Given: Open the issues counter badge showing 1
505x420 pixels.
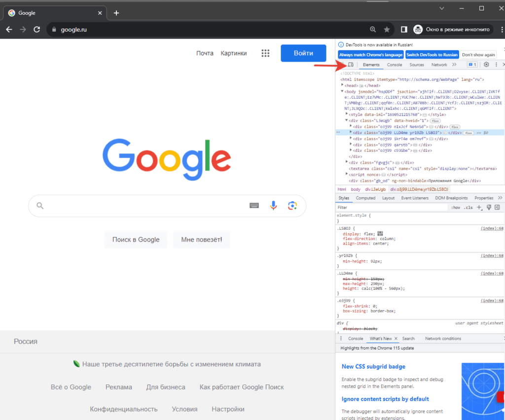Looking at the screenshot, I should coord(472,65).
